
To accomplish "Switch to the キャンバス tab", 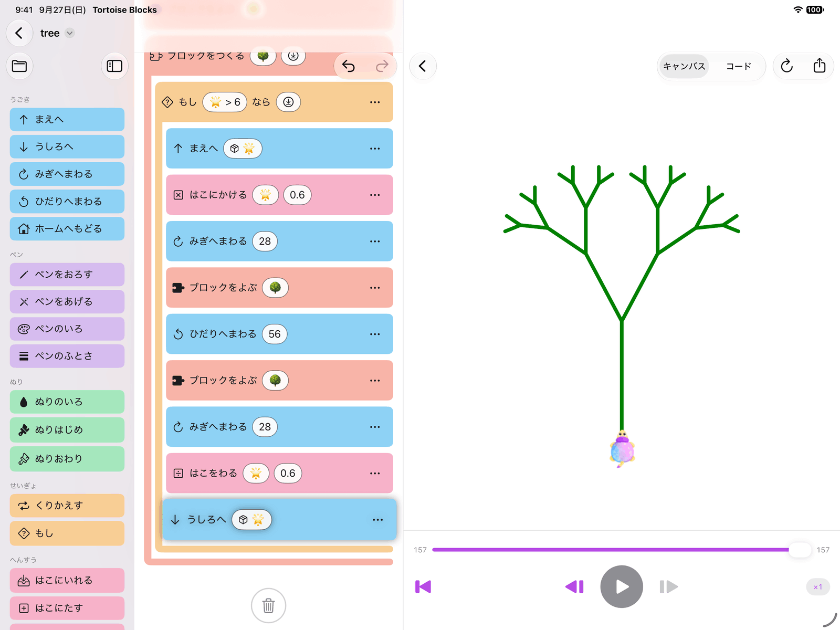I will (x=684, y=66).
